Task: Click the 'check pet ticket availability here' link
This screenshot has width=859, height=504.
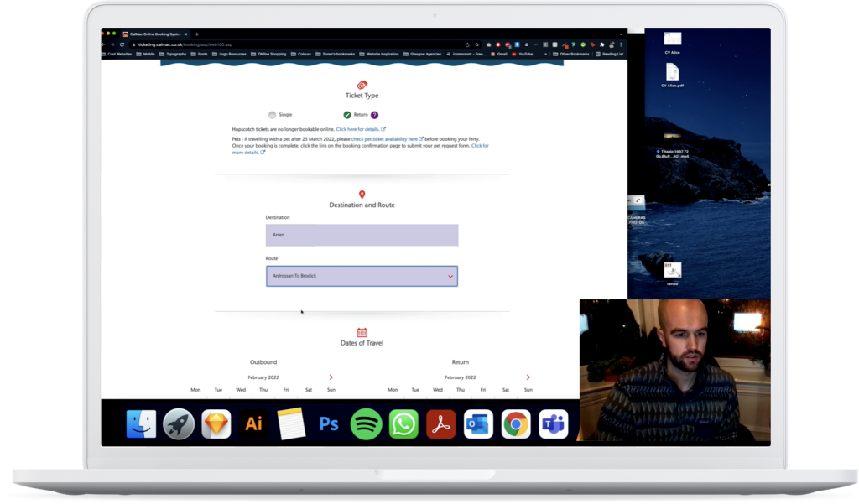Action: click(x=384, y=138)
